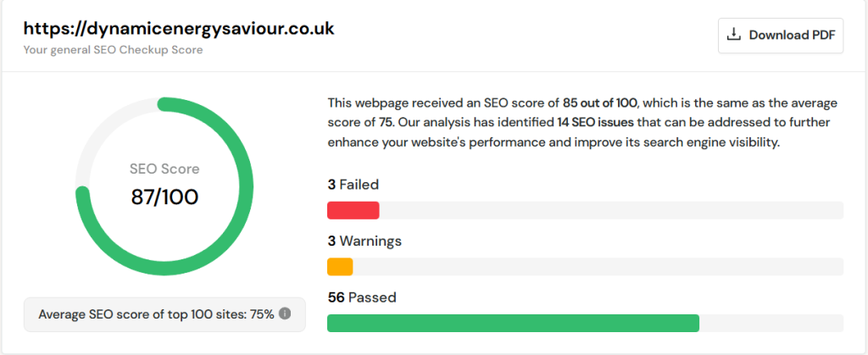The height and width of the screenshot is (355, 868).
Task: Select the 56 Passed label
Action: [x=361, y=297]
